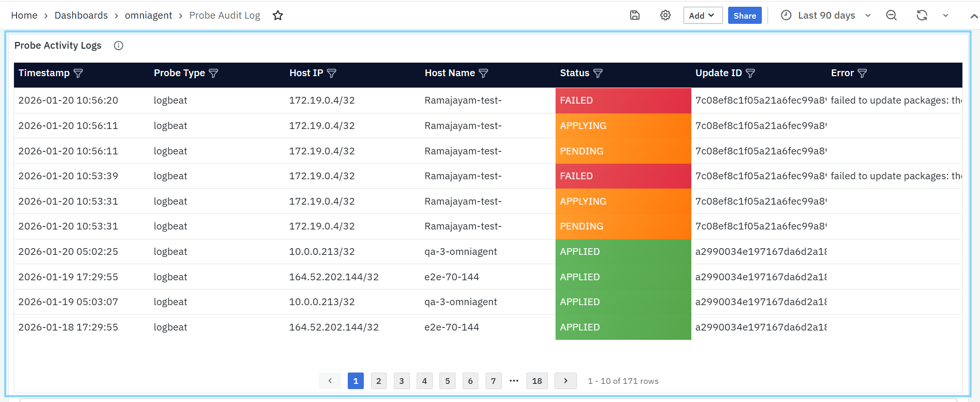Open the Error column filter
This screenshot has height=402, width=980.
[x=862, y=74]
